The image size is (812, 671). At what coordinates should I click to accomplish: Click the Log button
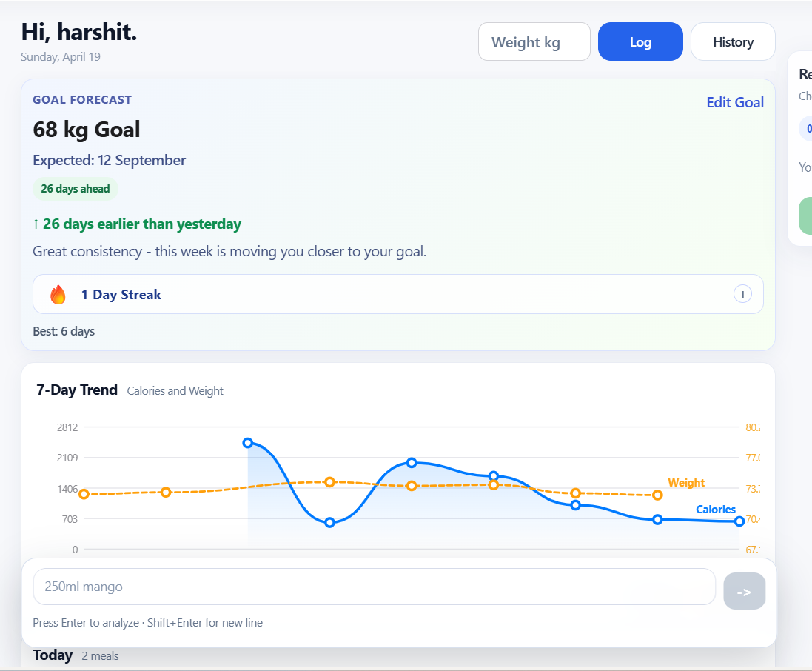pos(640,41)
